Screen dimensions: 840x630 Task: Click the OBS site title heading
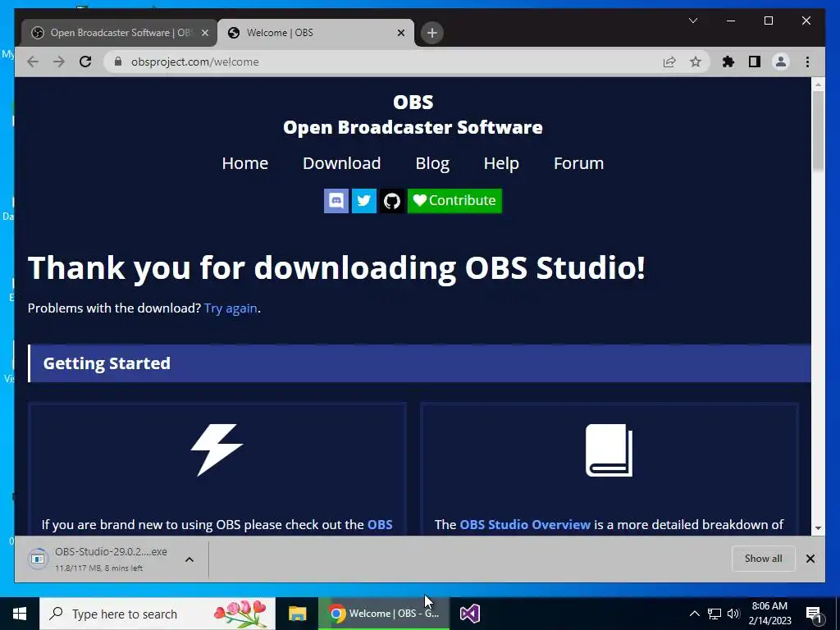tap(413, 102)
